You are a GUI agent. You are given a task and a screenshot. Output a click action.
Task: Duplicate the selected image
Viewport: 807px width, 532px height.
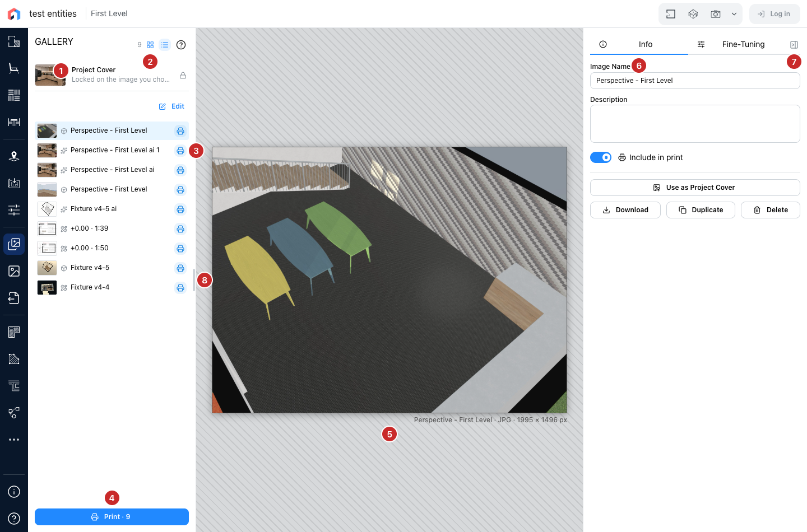701,210
